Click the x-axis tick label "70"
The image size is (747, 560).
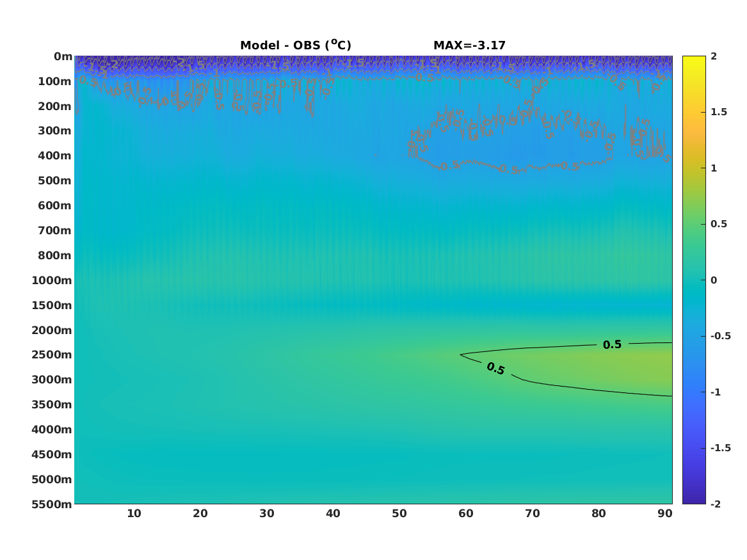click(532, 514)
